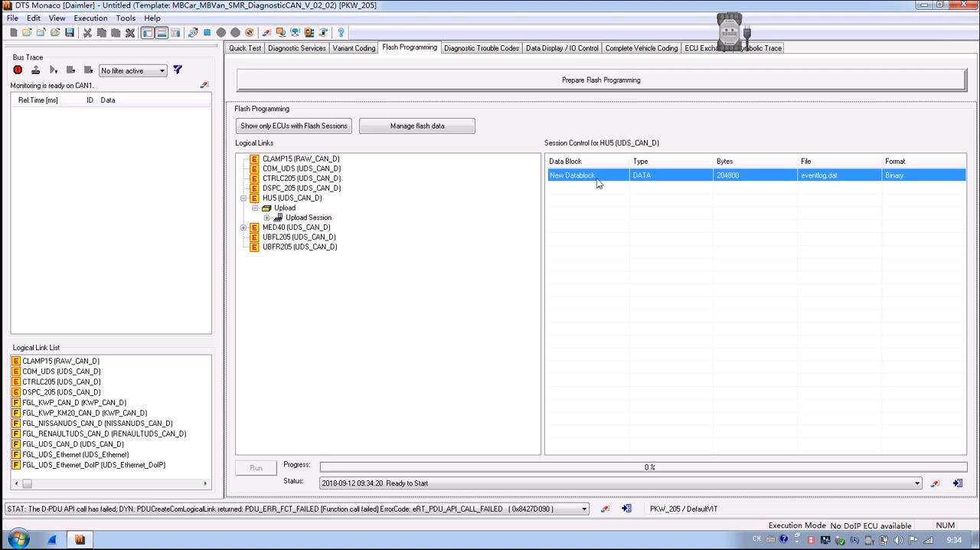Open the File menu

point(12,18)
